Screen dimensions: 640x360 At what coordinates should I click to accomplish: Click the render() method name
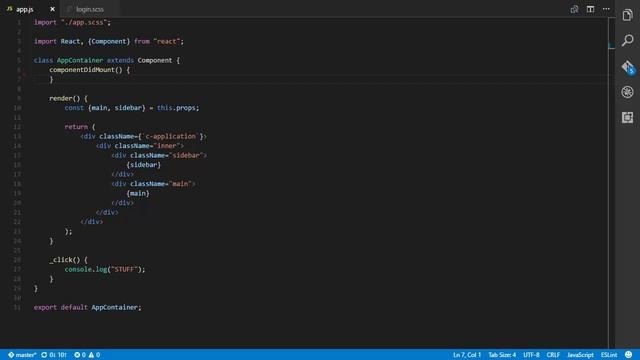coord(64,98)
